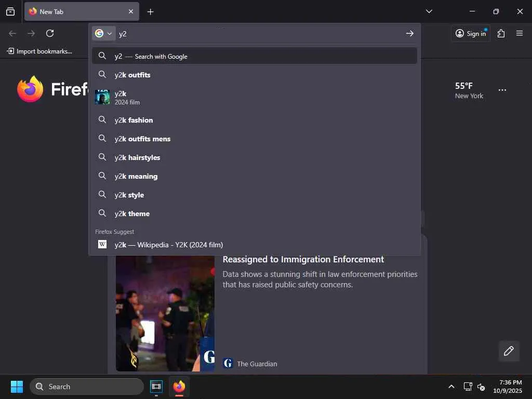
Task: Click the network status tray icon
Action: tap(468, 387)
